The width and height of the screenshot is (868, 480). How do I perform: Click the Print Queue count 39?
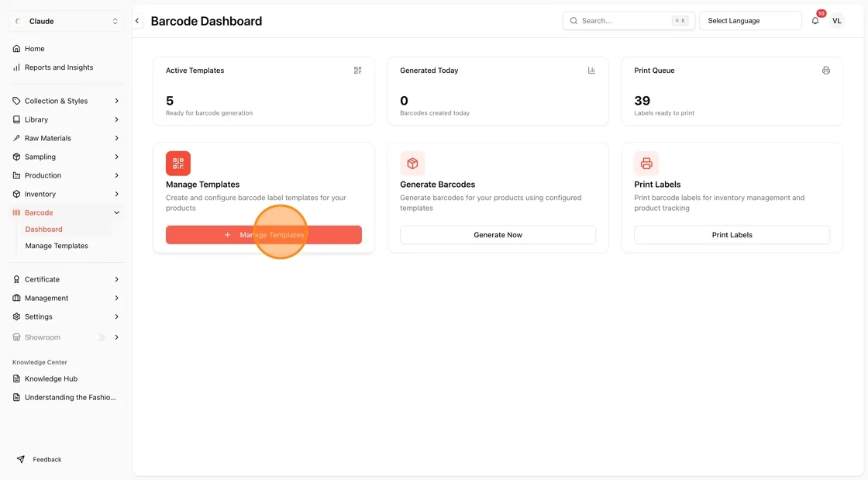pos(642,101)
